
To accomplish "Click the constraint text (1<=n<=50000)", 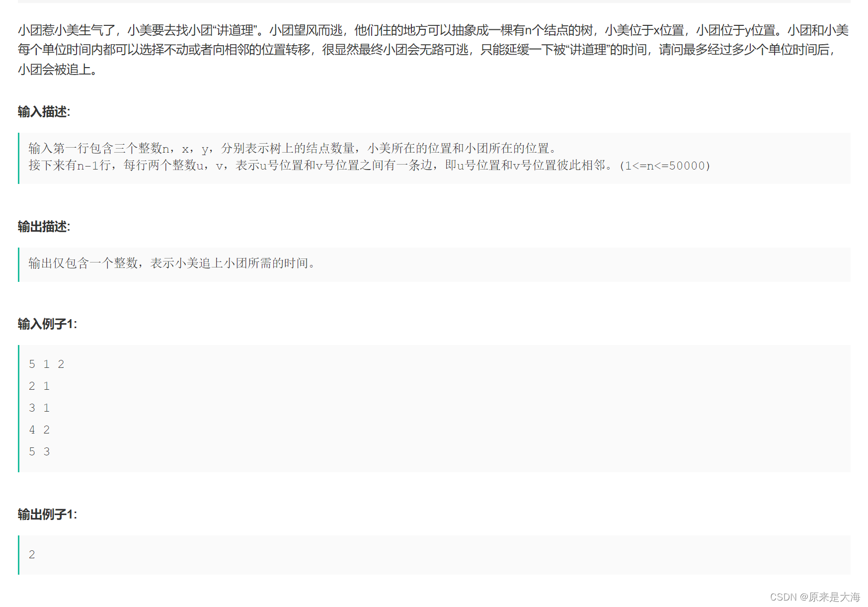I will click(x=665, y=166).
